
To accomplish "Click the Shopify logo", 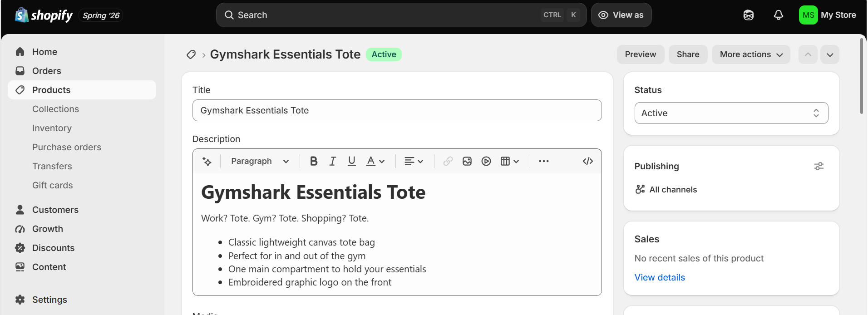I will [44, 15].
